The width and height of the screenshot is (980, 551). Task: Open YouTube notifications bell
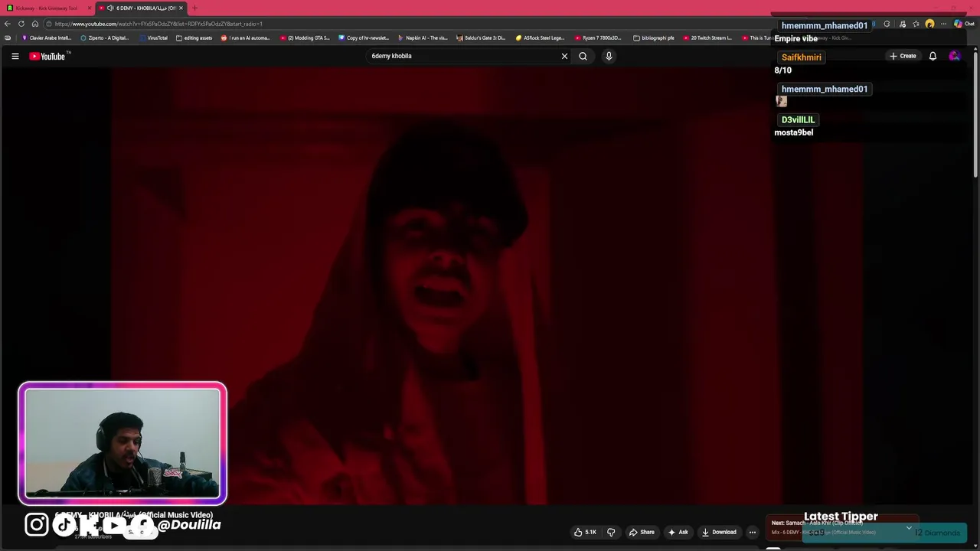coord(933,56)
